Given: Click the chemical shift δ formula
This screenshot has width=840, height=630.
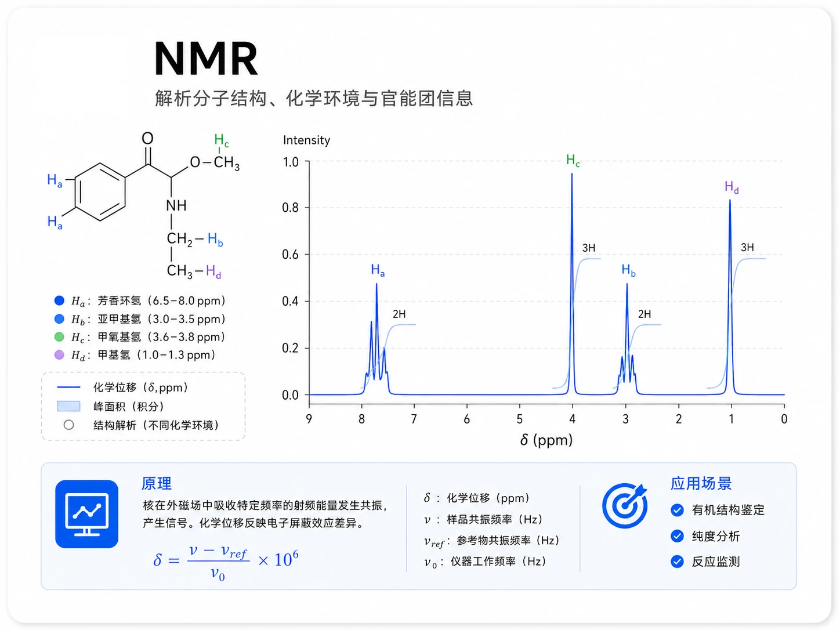Looking at the screenshot, I should point(226,562).
